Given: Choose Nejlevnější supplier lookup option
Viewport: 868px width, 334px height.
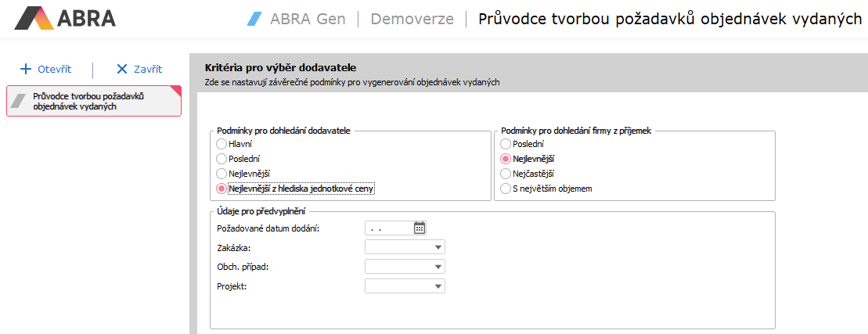Looking at the screenshot, I should [x=222, y=174].
